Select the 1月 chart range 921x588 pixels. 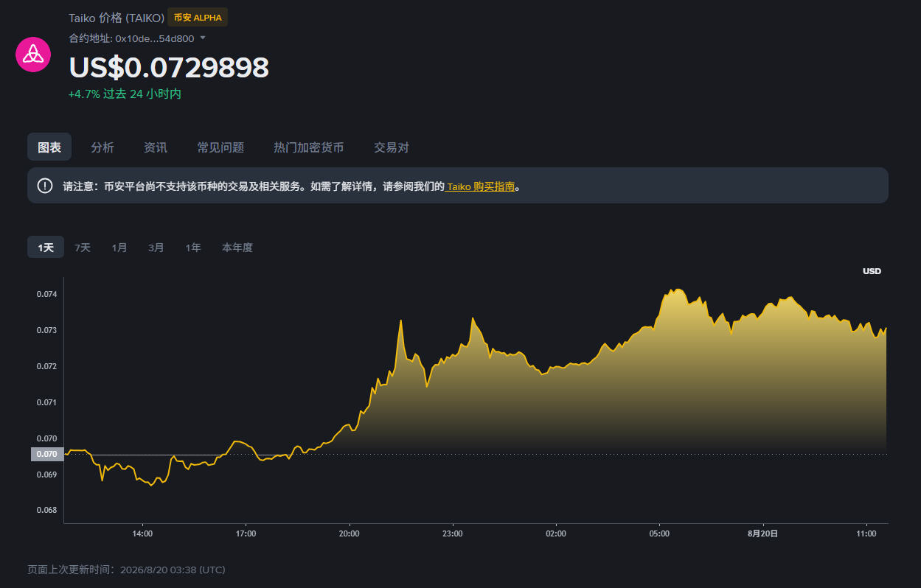tap(119, 248)
